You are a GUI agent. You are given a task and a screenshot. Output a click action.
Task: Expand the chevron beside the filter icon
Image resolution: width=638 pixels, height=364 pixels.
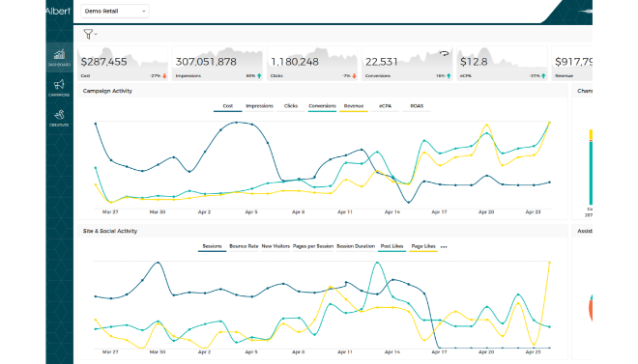[x=96, y=34]
